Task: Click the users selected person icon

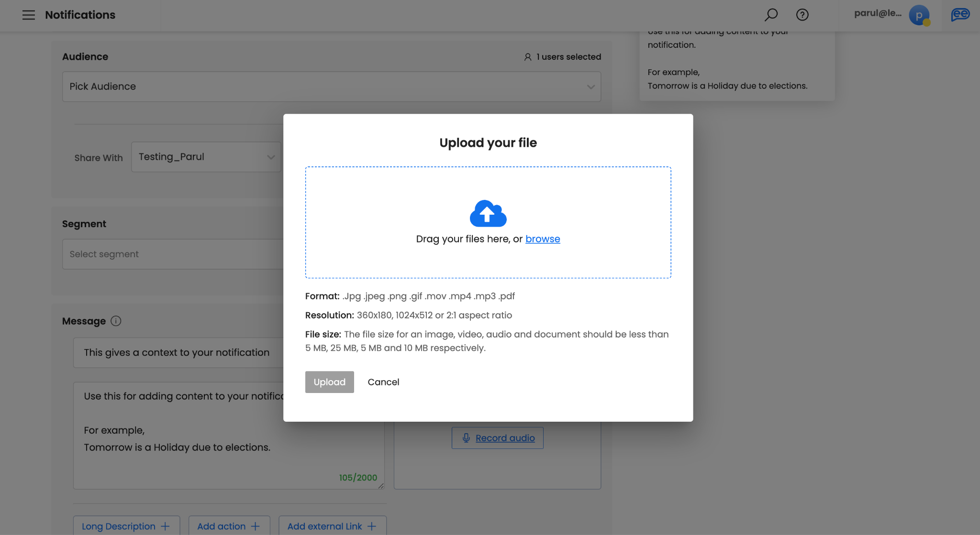Action: (x=527, y=57)
